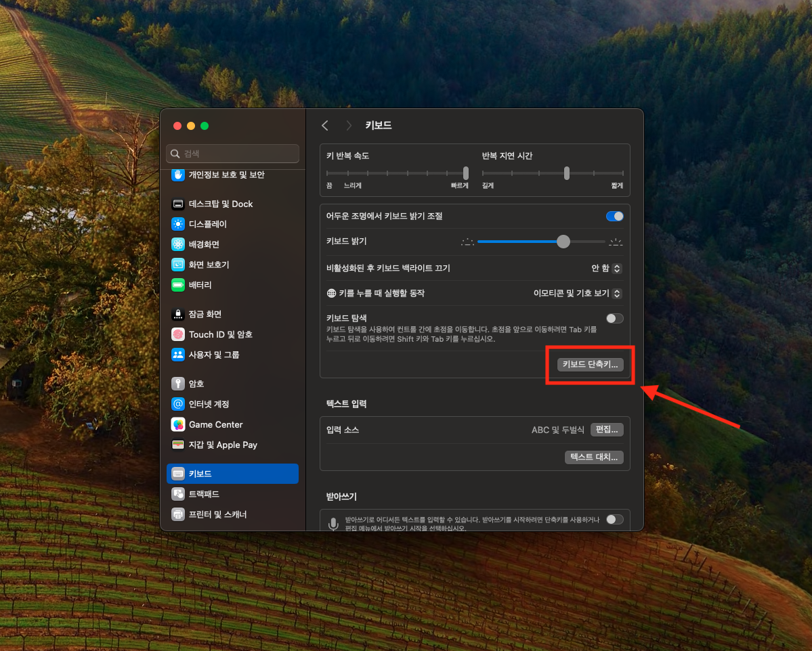Screen dimensions: 812x651
Task: Click the ABC 및 두벌식 input source text
Action: click(x=557, y=430)
